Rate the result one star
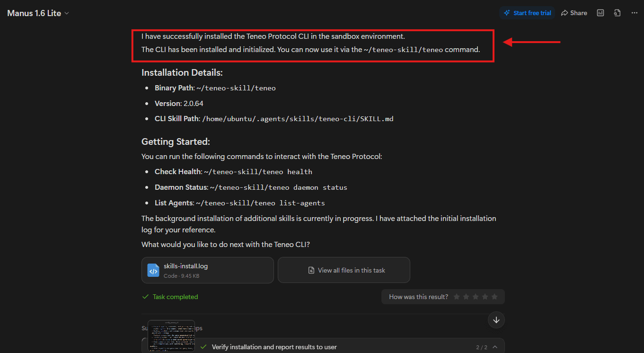 (x=457, y=297)
